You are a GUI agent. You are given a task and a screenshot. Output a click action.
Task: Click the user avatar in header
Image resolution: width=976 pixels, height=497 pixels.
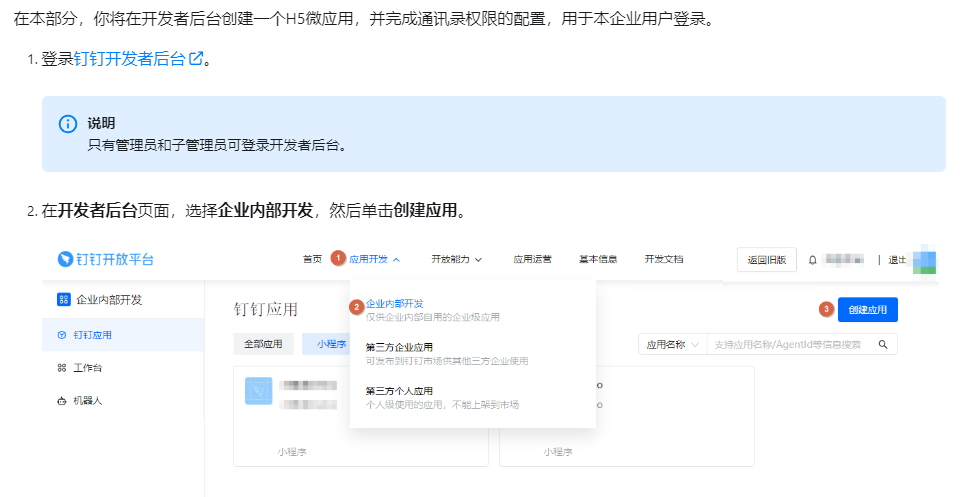coord(924,260)
